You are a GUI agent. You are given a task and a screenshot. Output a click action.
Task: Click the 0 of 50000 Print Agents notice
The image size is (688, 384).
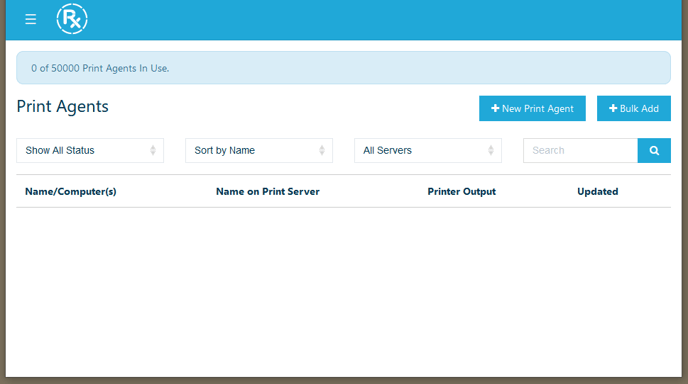(x=344, y=68)
